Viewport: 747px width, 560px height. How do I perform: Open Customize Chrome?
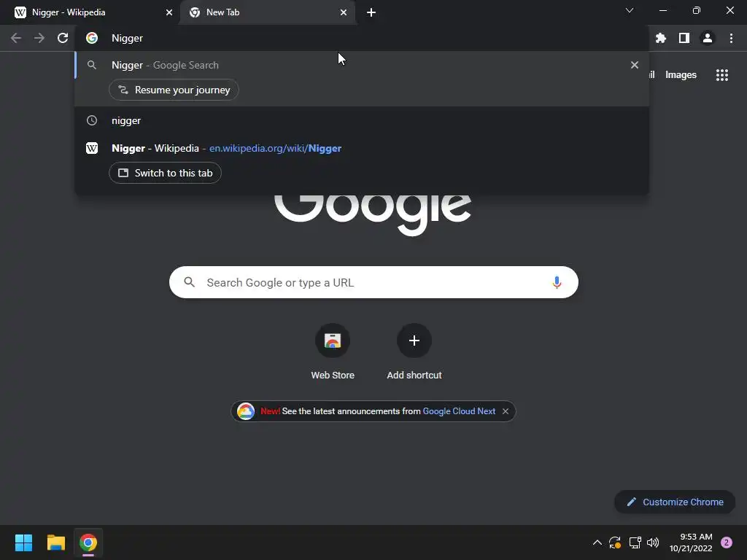675,502
